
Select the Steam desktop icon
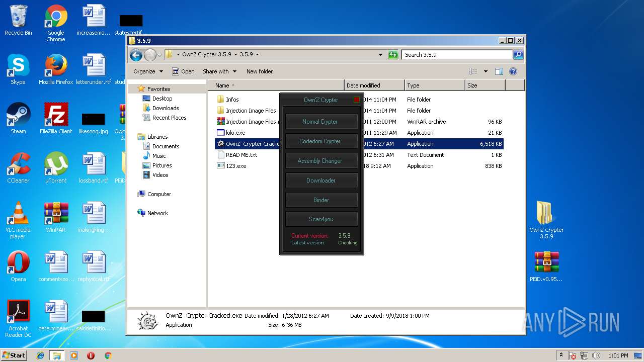click(x=18, y=119)
